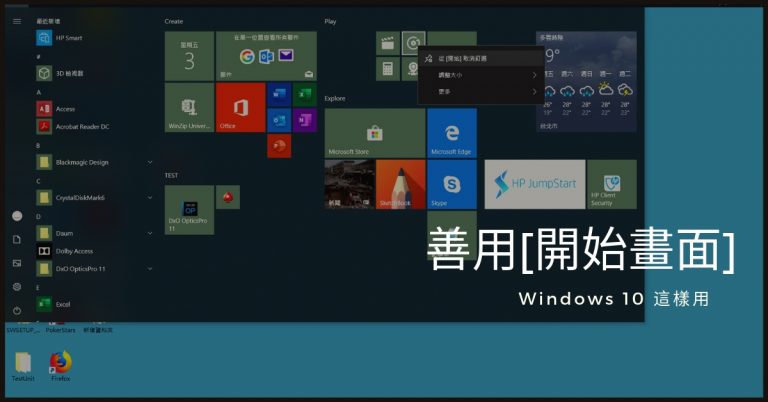This screenshot has height=402, width=768.
Task: Click the Explore group header
Action: point(335,98)
